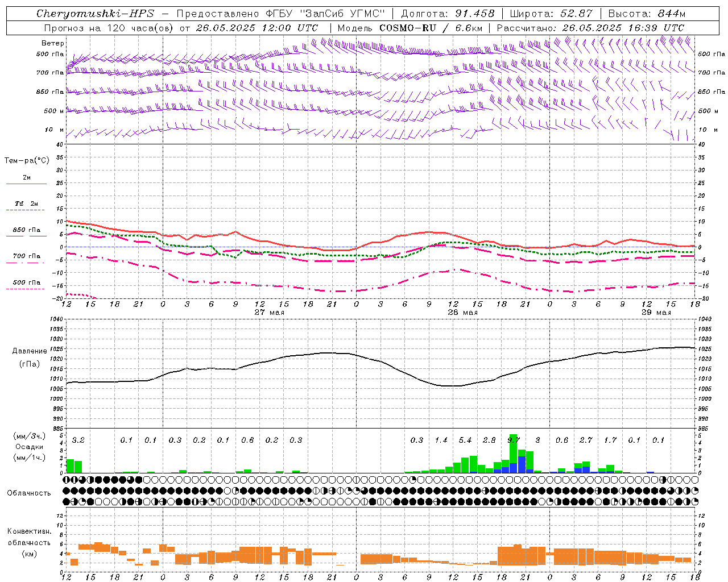Click the "Td 2м" dew point legend entry
This screenshot has width=728, height=582.
click(x=26, y=203)
